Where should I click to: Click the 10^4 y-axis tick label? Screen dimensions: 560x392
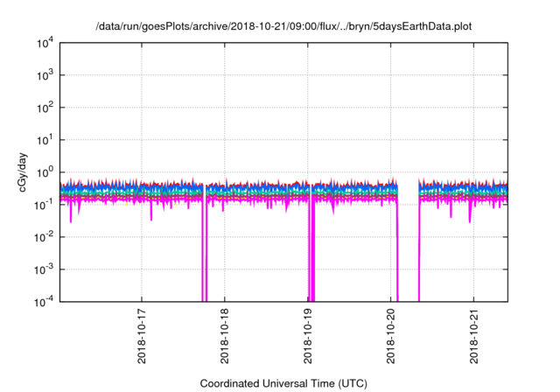45,43
